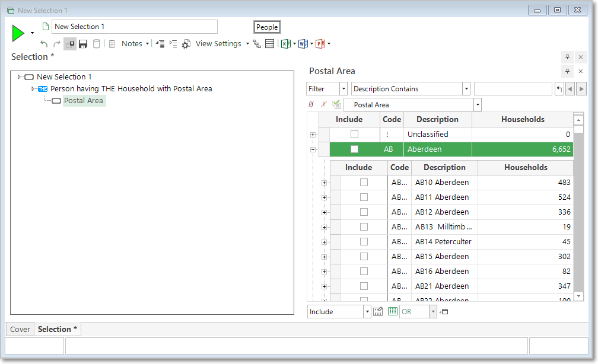Collapse the AB Aberdeen row
Screen dimensions: 598x364
313,149
